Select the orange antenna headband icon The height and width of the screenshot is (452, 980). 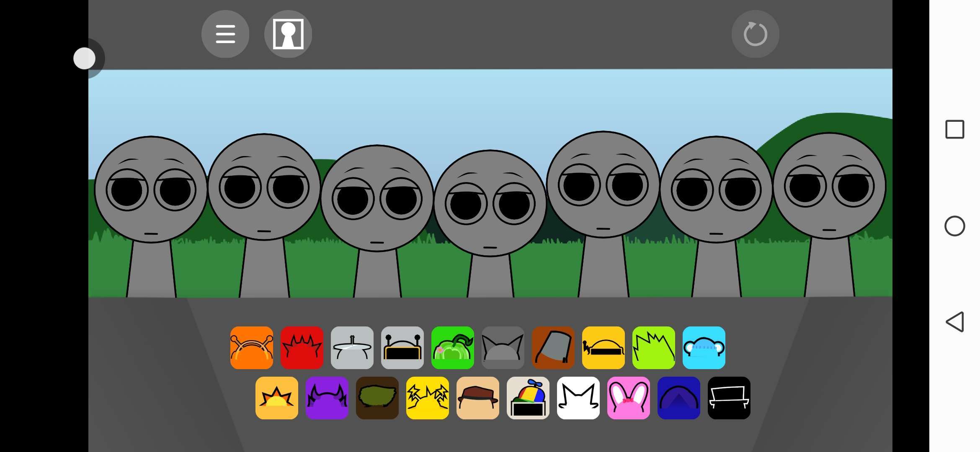click(252, 348)
